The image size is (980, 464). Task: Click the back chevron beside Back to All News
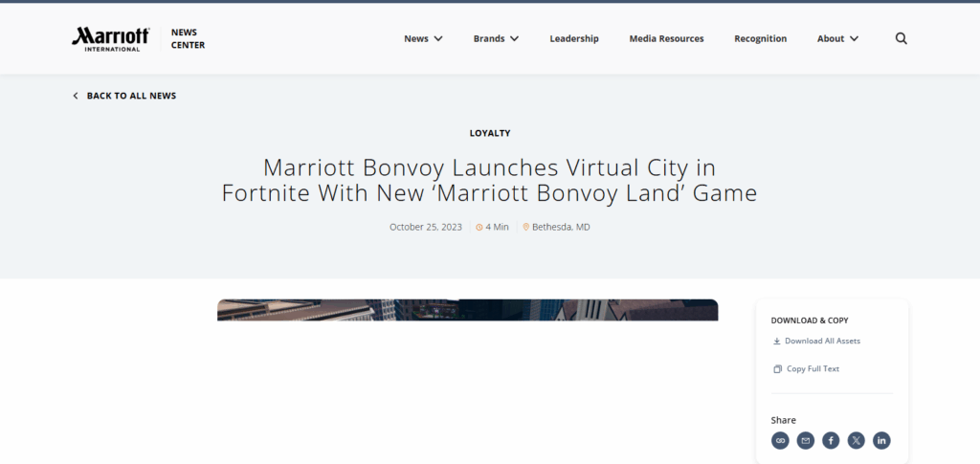point(76,96)
